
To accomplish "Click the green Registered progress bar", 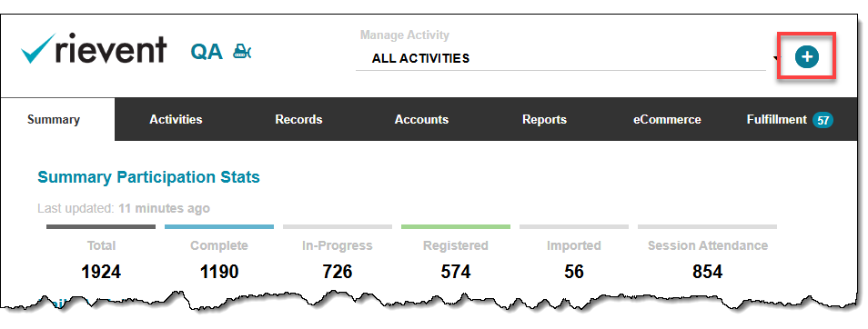I will click(x=456, y=226).
